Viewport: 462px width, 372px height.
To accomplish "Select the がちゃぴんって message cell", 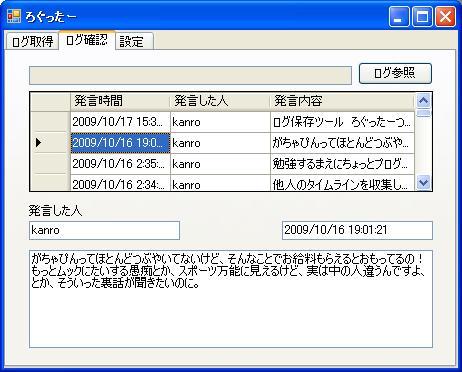I will pyautogui.click(x=342, y=143).
